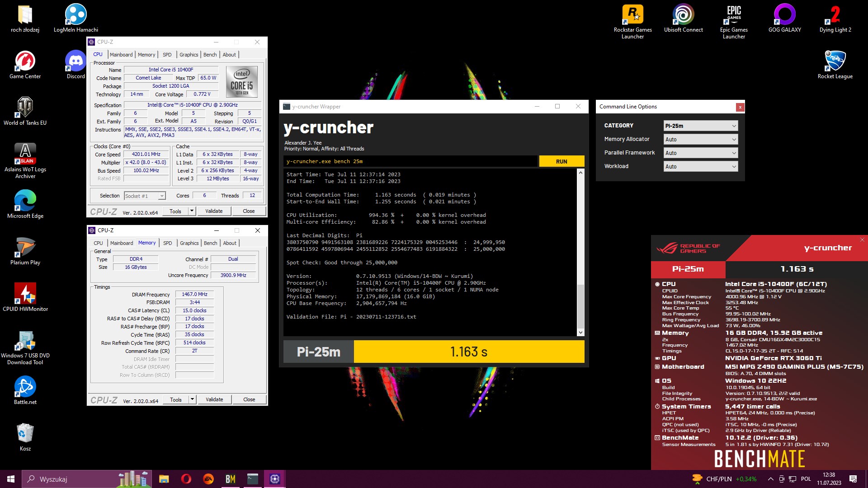Click Close button in top CPU-Z window
The height and width of the screenshot is (488, 868).
pos(249,211)
